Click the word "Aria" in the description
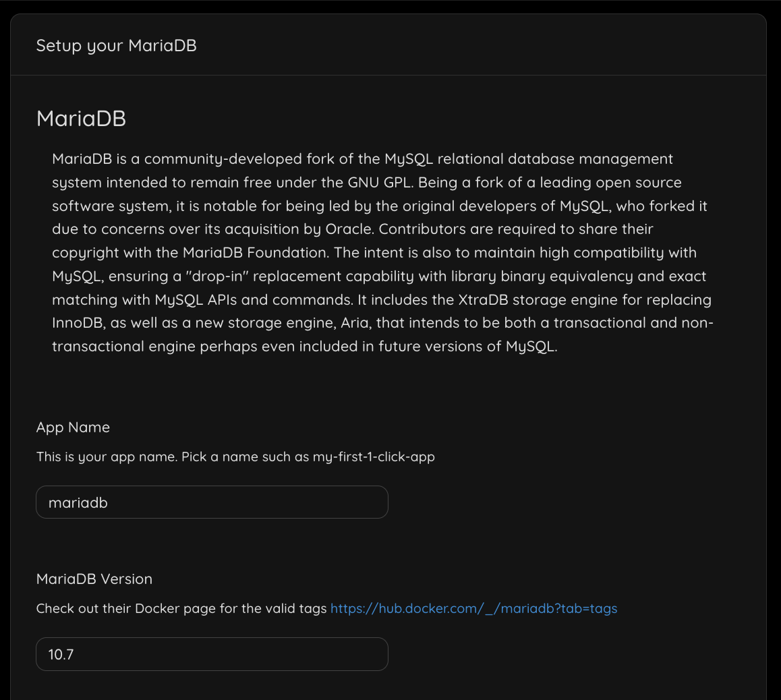The height and width of the screenshot is (700, 781). [x=355, y=323]
